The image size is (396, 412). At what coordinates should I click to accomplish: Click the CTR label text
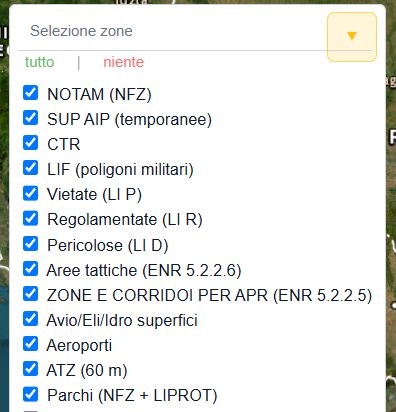coord(64,144)
